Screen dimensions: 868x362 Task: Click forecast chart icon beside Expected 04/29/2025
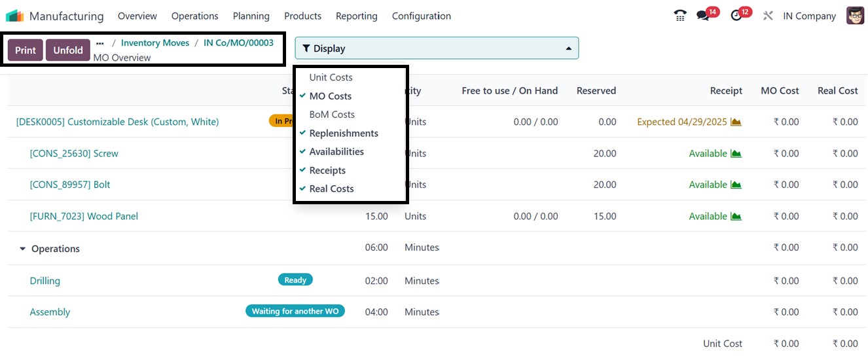click(736, 122)
